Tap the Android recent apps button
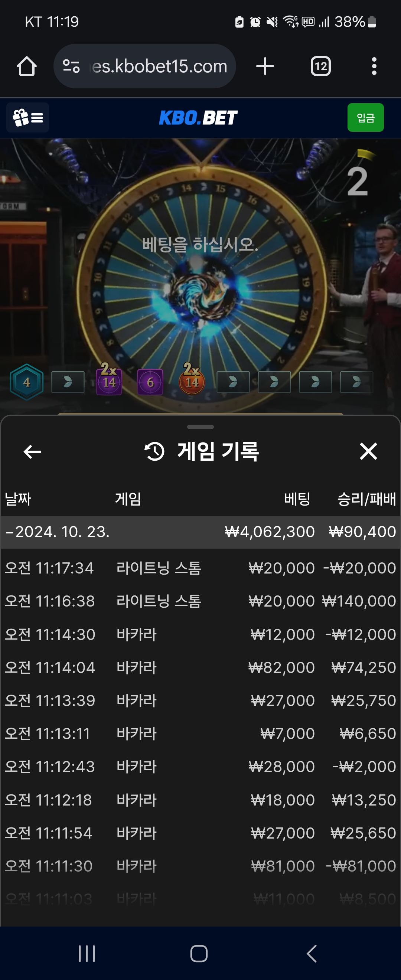 [x=87, y=953]
